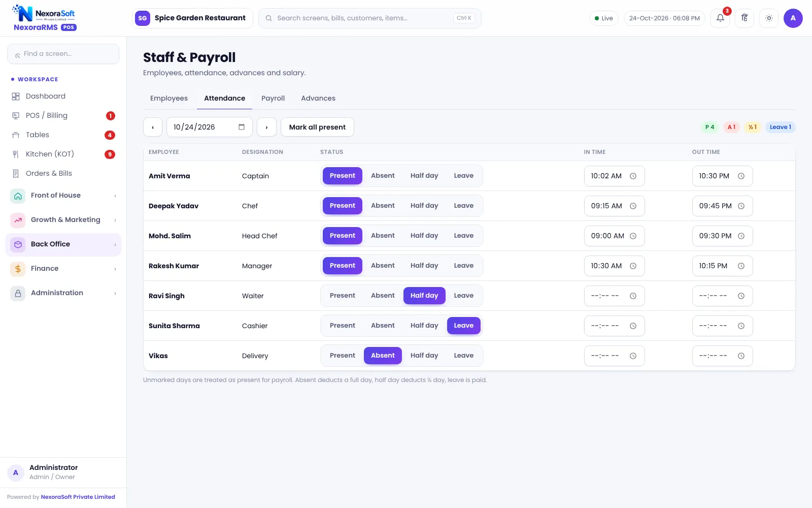Screen dimensions: 812x508
Task: Go to the previous day arrow
Action: pyautogui.click(x=153, y=127)
